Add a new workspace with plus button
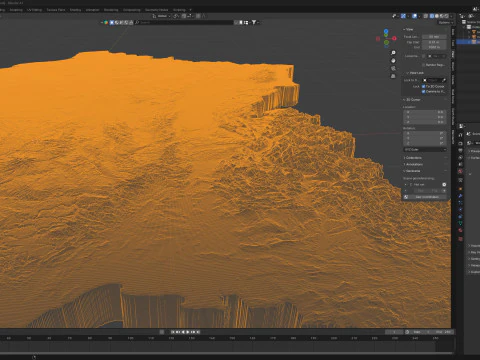 pos(190,10)
